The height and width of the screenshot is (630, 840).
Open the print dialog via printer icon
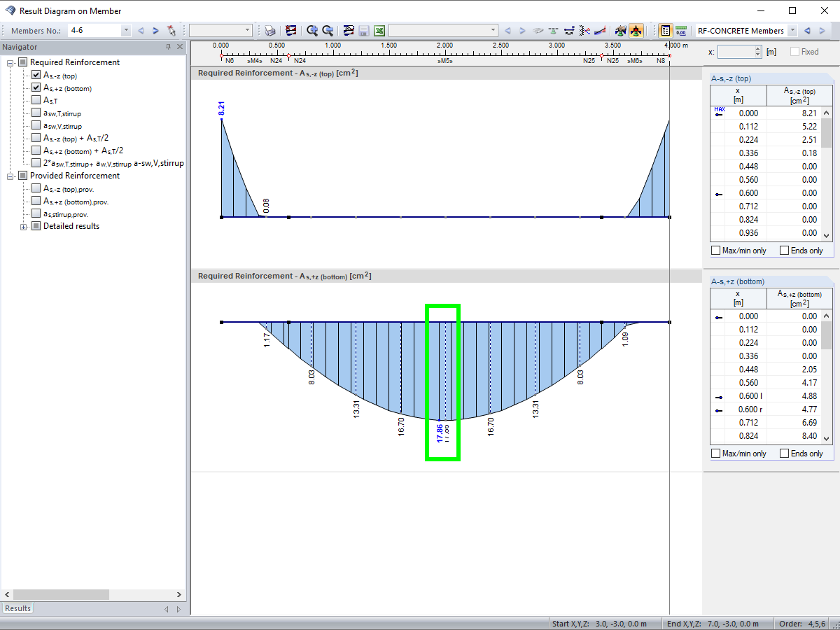(269, 30)
